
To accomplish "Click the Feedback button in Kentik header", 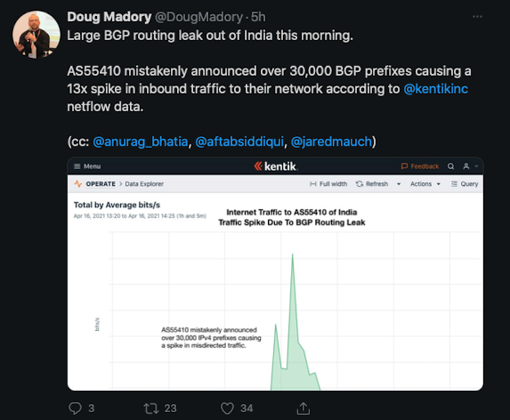I will (x=420, y=166).
